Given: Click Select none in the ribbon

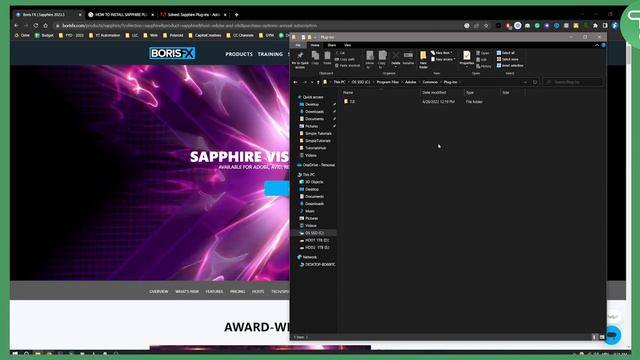Looking at the screenshot, I should [x=507, y=59].
